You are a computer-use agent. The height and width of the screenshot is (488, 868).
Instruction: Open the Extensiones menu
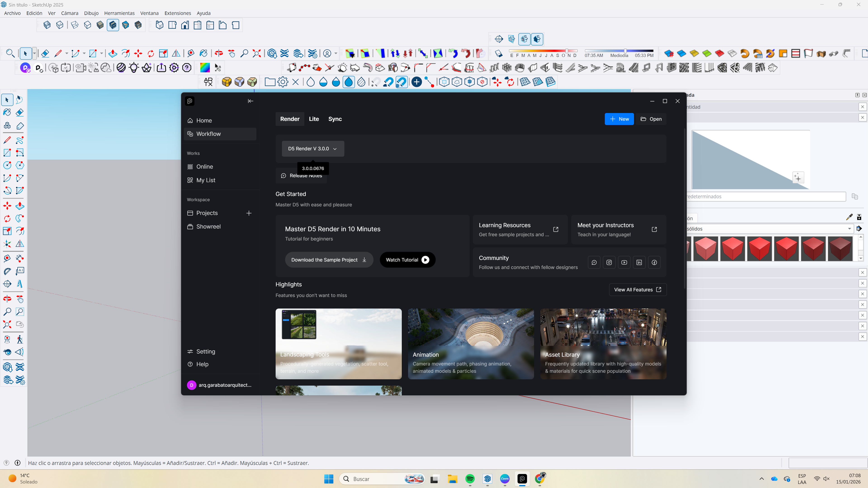tap(177, 13)
